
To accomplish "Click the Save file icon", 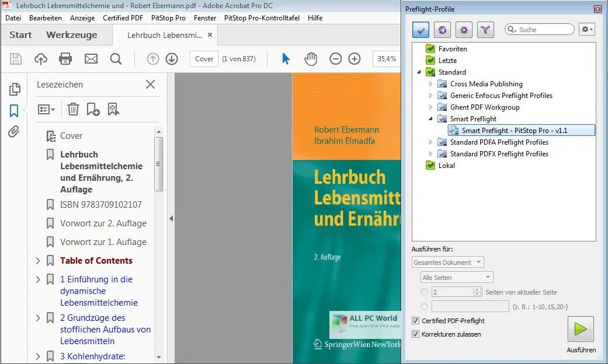I will (x=16, y=59).
